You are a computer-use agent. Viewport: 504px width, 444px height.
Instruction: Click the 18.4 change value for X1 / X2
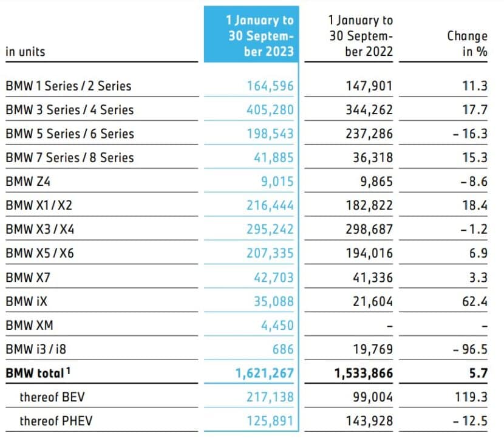tap(475, 205)
